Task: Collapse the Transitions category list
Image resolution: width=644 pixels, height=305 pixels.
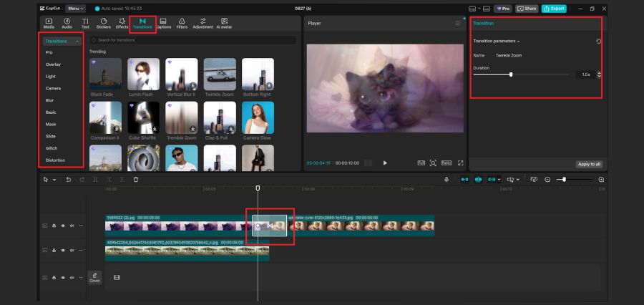Action: point(76,42)
